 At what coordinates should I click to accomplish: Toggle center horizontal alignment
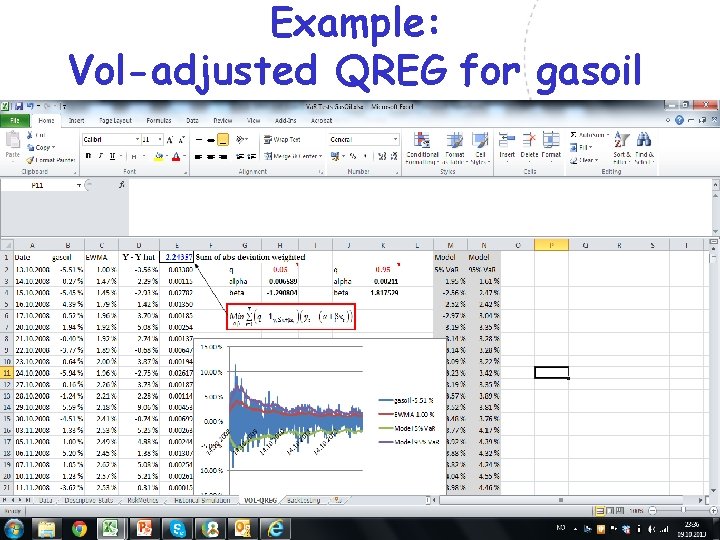(211, 157)
